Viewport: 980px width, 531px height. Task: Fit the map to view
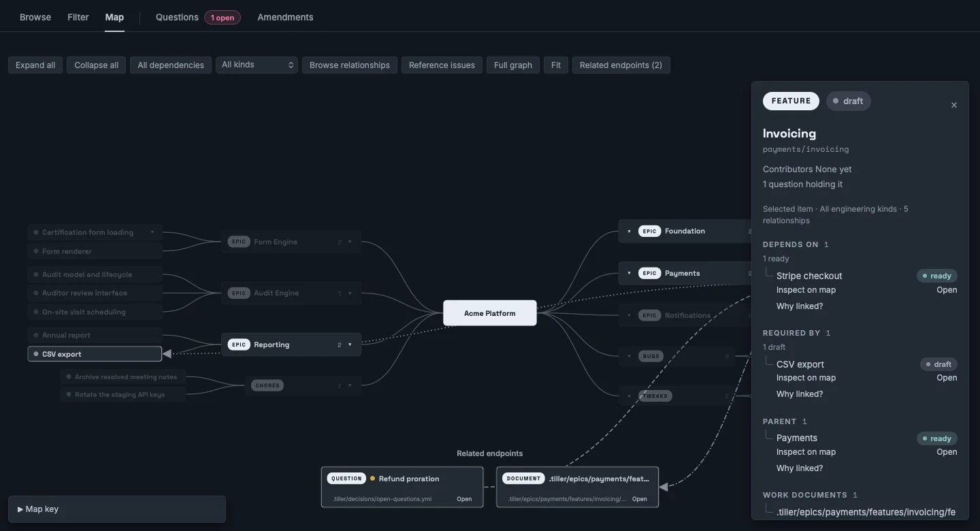[556, 65]
